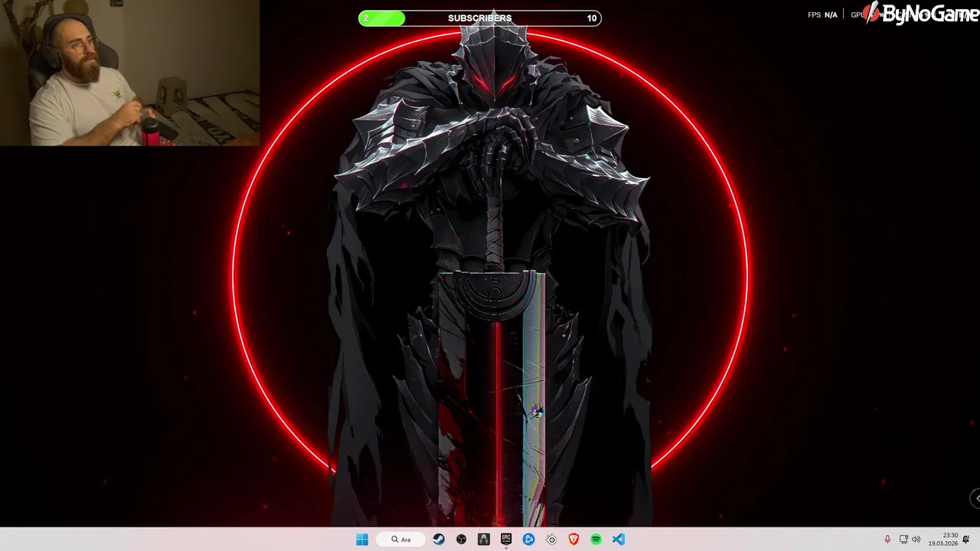Click the red microphone tray icon

coord(887,540)
